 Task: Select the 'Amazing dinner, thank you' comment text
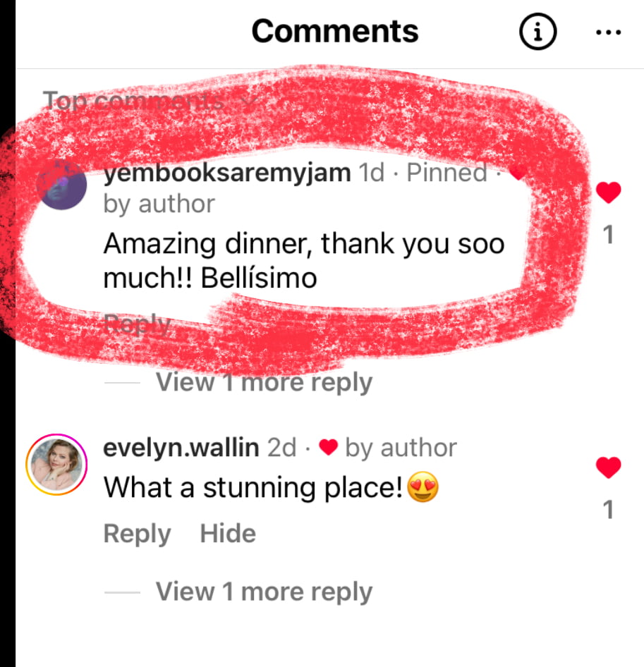304,261
